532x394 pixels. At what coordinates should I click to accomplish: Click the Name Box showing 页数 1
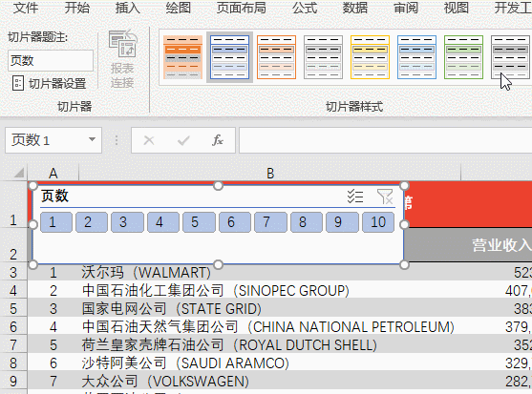(x=53, y=140)
